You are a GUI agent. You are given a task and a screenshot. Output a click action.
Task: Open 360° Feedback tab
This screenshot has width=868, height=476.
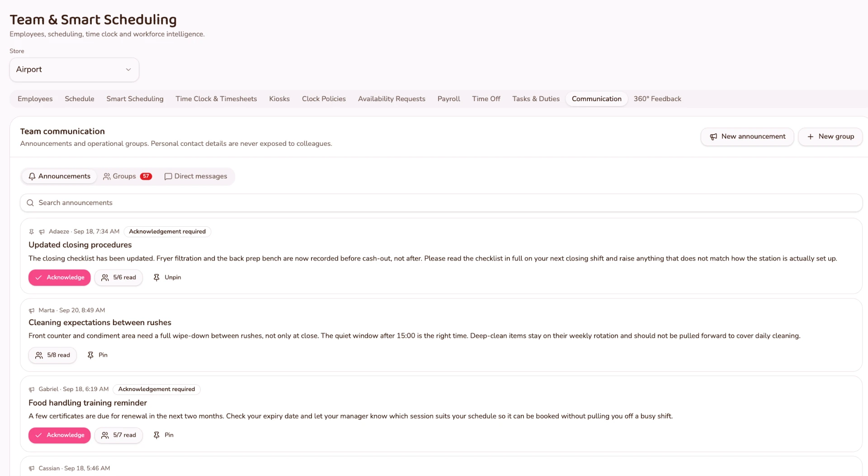[657, 99]
